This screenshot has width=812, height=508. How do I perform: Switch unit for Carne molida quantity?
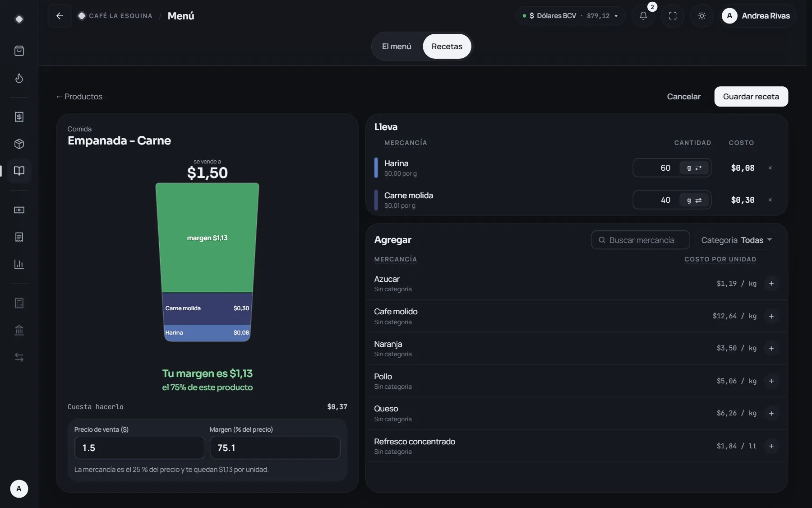694,200
